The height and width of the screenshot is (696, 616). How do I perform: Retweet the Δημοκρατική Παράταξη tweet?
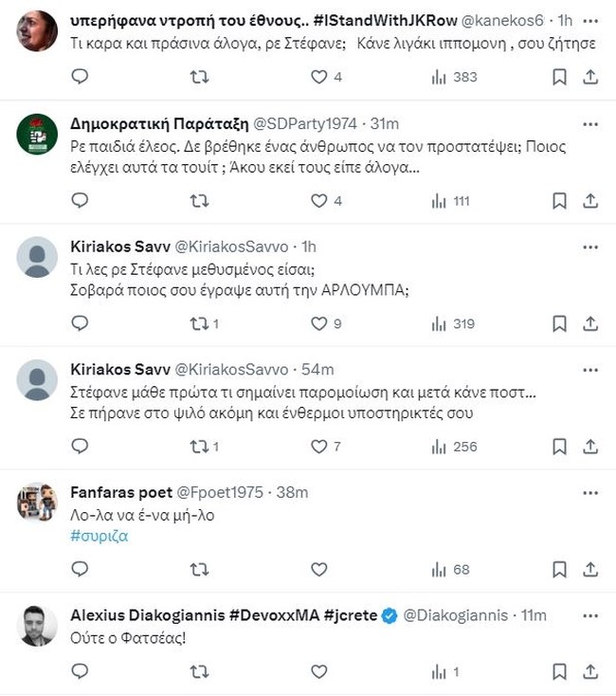click(x=199, y=200)
